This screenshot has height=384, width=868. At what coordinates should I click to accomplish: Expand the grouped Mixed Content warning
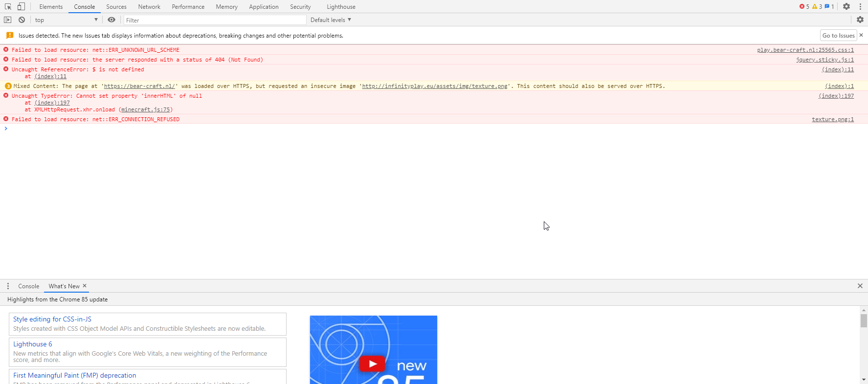8,86
